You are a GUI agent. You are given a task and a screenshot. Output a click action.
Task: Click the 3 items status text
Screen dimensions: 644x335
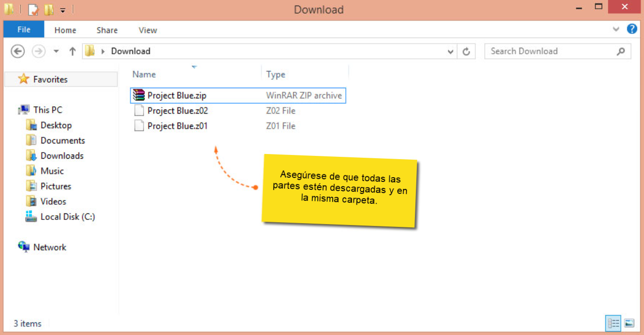tap(27, 323)
